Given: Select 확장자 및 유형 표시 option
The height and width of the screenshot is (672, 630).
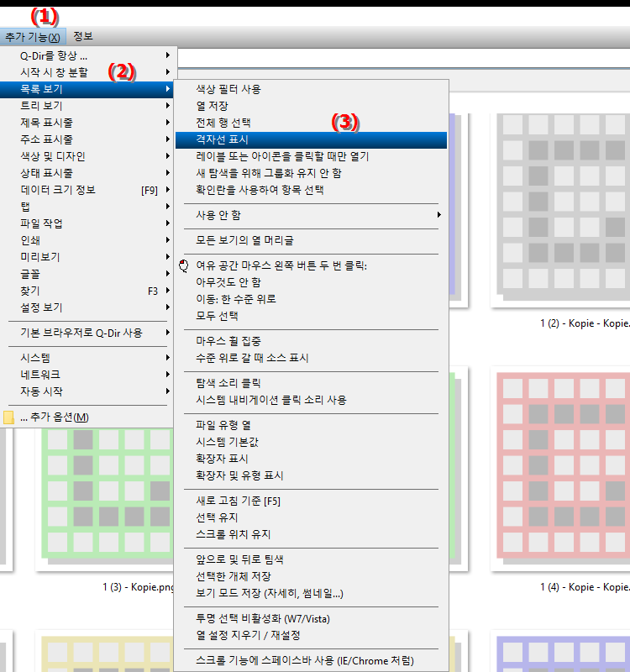Looking at the screenshot, I should 311,475.
